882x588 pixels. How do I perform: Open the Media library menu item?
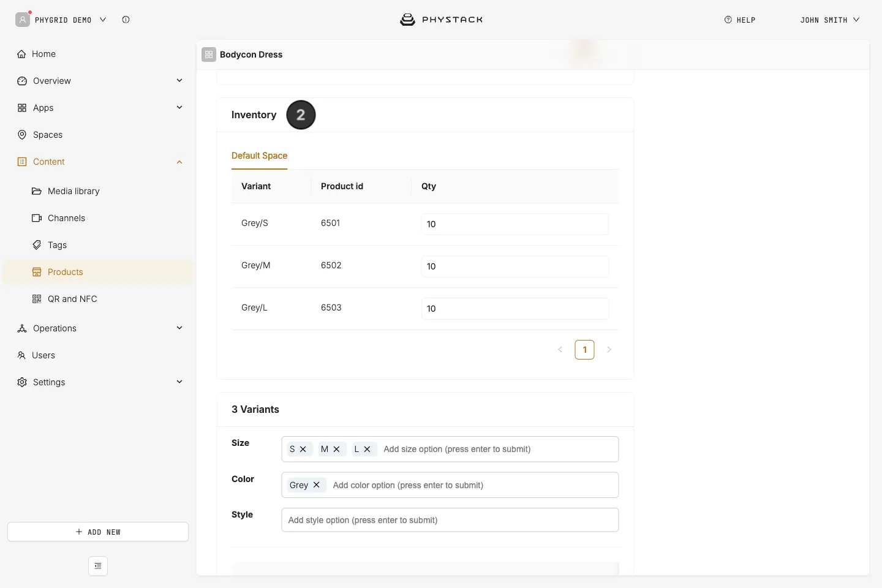[98, 191]
